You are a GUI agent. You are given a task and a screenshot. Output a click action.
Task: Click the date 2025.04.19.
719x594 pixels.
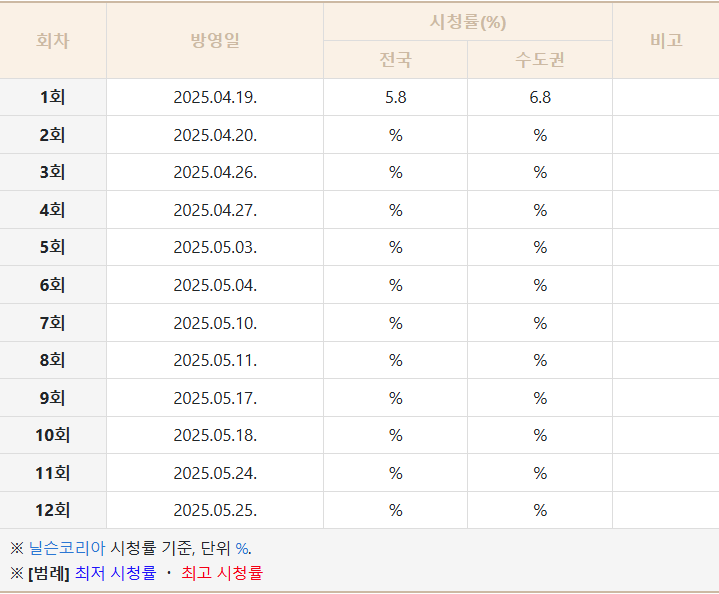pyautogui.click(x=215, y=97)
